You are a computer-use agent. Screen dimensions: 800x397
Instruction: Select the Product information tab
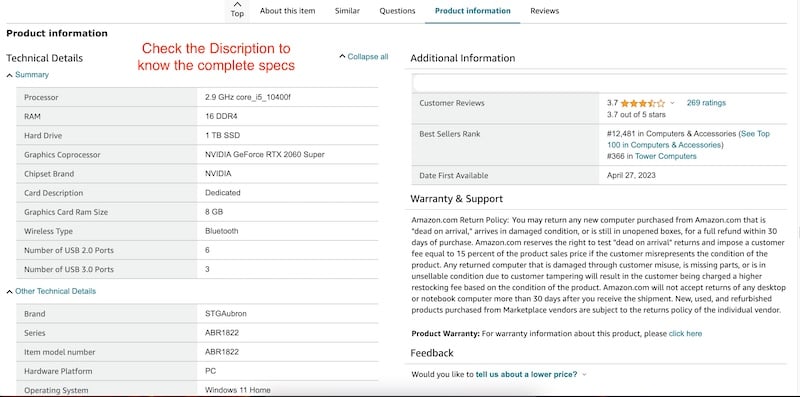(x=472, y=11)
